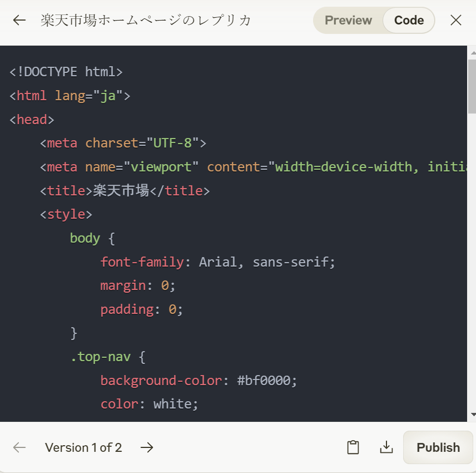Click the '.top-nav {' selector line

[108, 357]
